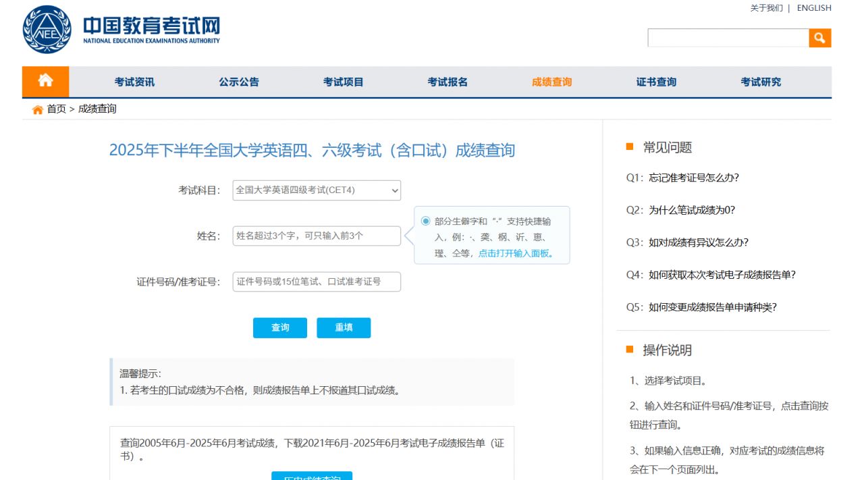Switch to the ENGLISH site
This screenshot has width=868, height=480.
[x=814, y=8]
